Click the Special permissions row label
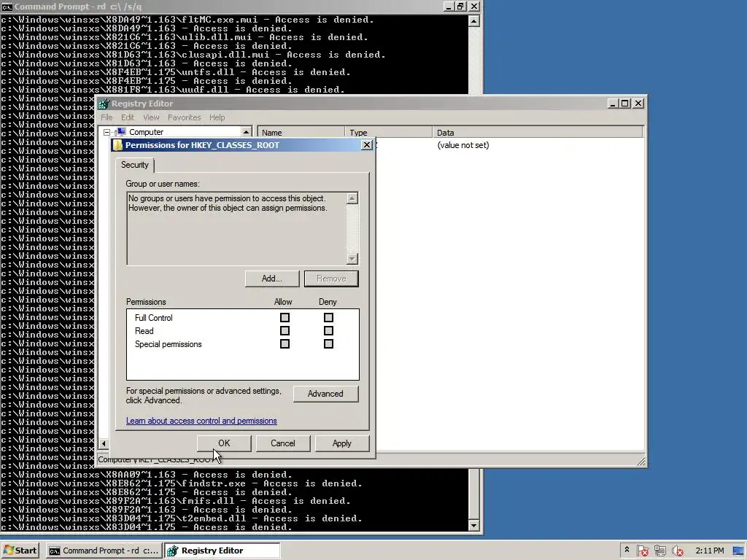The height and width of the screenshot is (560, 747). (x=169, y=344)
